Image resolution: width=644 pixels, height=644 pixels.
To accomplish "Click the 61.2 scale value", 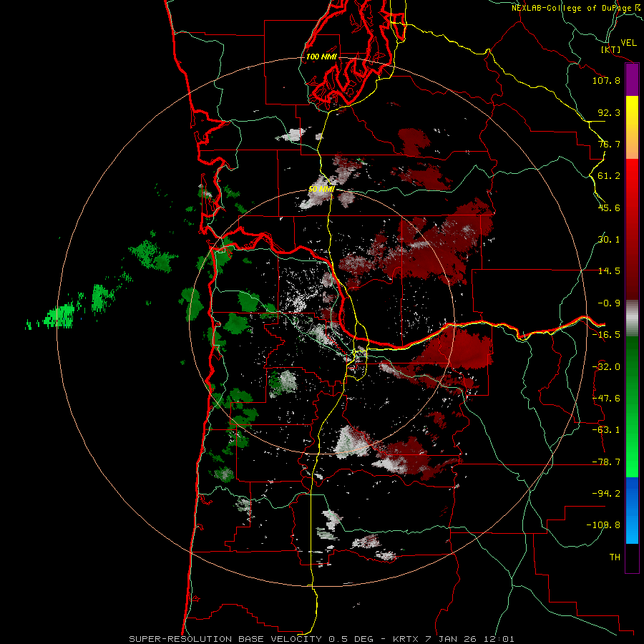I will [609, 176].
